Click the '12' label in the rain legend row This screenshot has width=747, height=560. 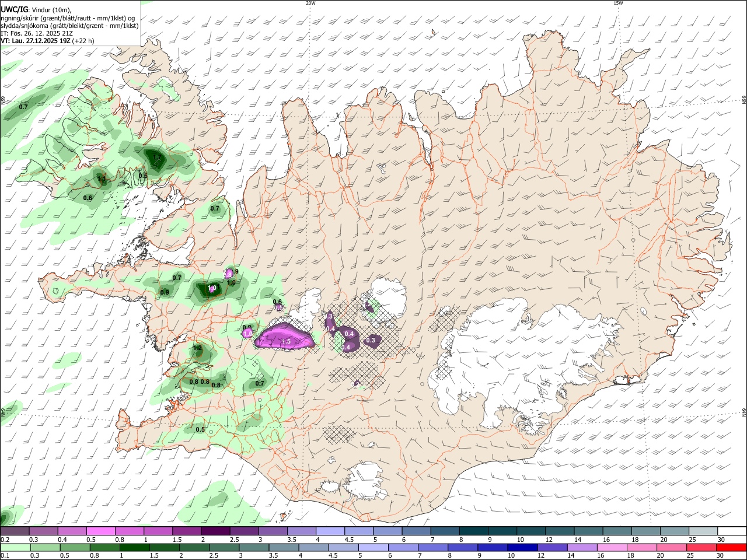(542, 555)
